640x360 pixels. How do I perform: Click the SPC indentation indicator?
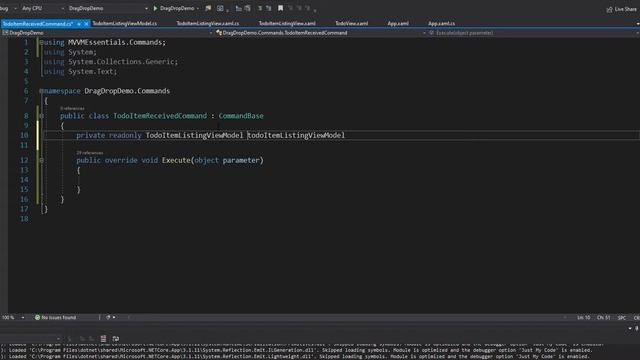coord(622,317)
